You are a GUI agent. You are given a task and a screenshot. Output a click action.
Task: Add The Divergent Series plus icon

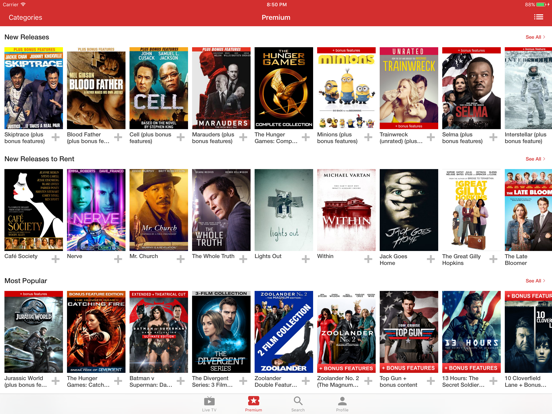coord(243,381)
